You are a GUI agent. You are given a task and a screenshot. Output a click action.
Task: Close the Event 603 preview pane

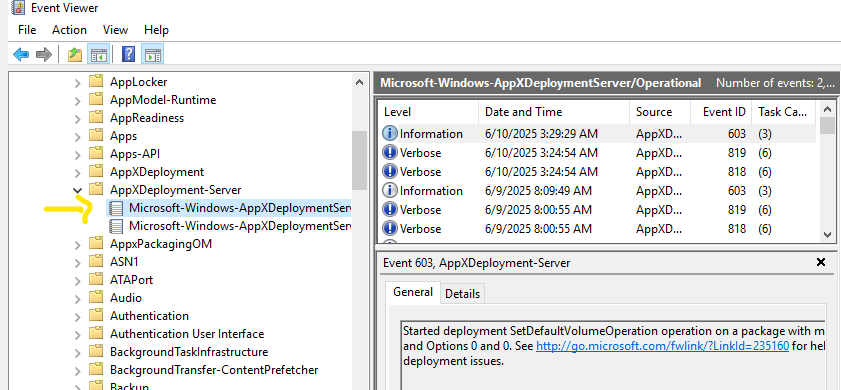click(821, 262)
